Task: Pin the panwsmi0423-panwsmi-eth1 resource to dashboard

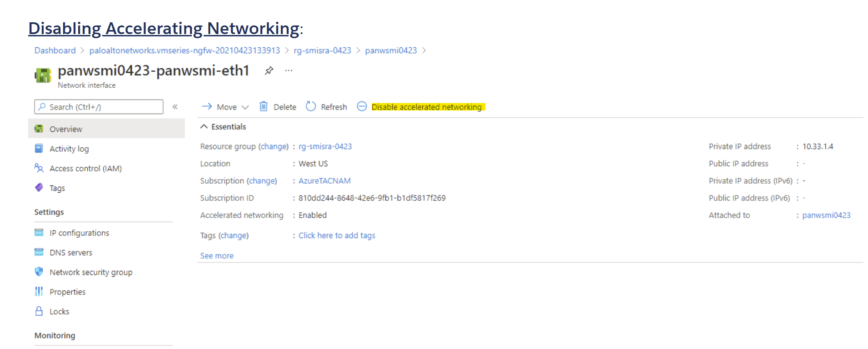Action: pos(269,70)
